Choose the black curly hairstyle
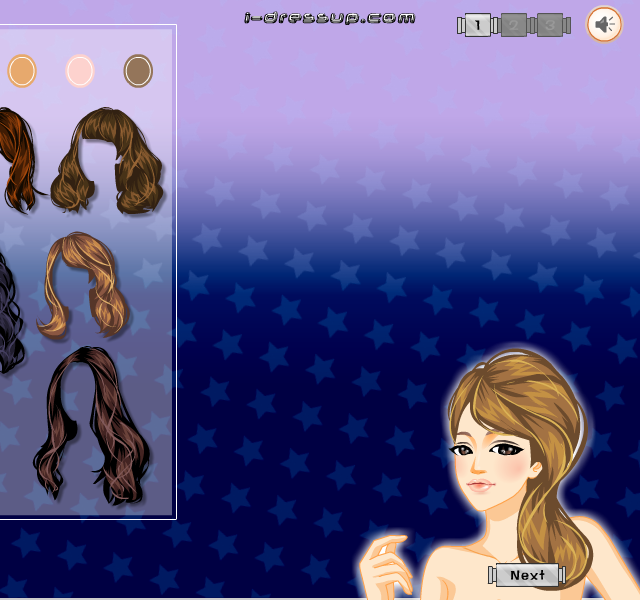This screenshot has width=640, height=600. coord(10,312)
